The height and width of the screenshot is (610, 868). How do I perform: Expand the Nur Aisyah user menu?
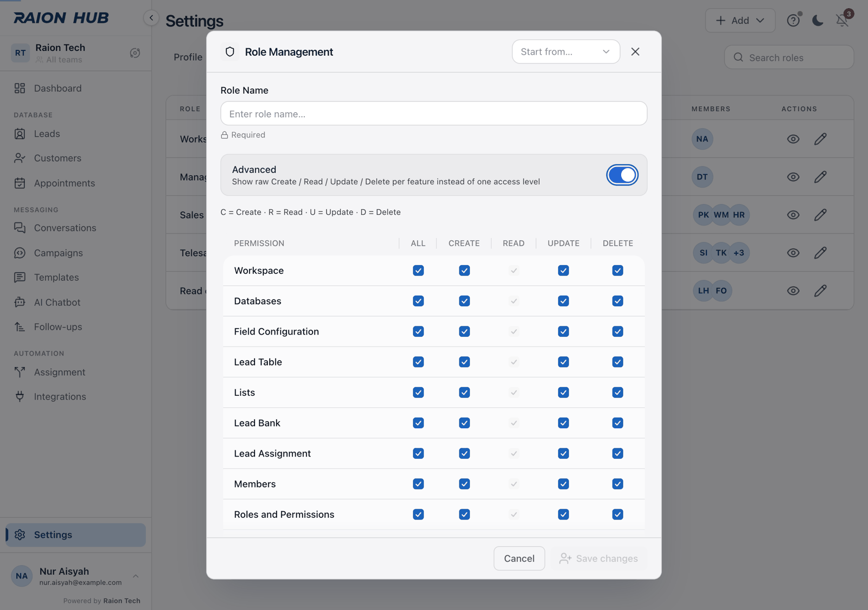point(75,576)
